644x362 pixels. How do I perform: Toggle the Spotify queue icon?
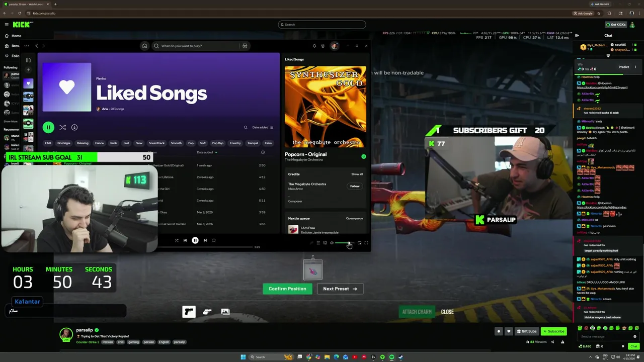coord(318,243)
